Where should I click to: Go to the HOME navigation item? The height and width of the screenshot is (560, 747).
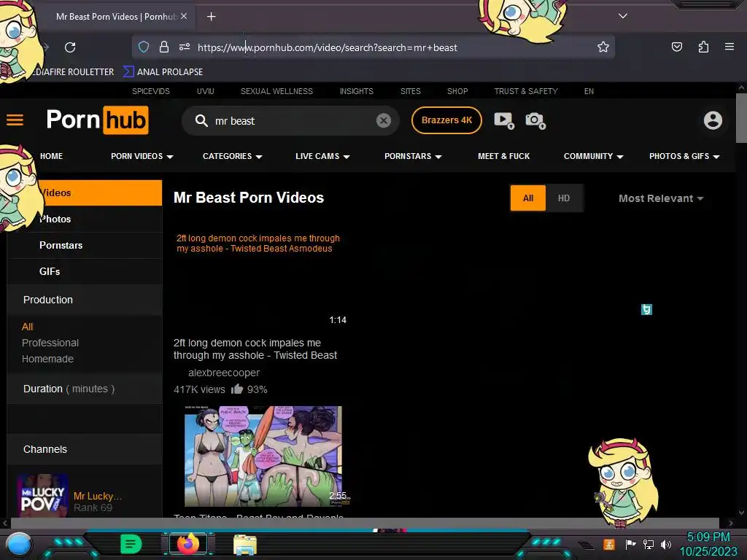(52, 156)
